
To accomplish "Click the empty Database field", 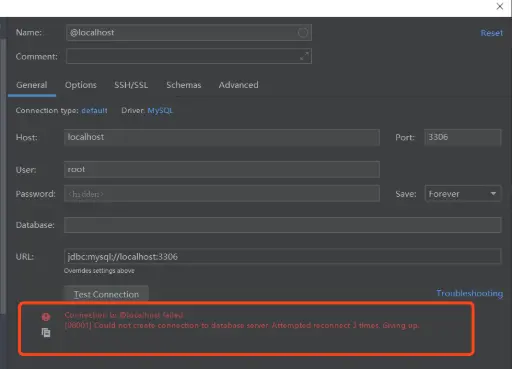I will [x=283, y=225].
